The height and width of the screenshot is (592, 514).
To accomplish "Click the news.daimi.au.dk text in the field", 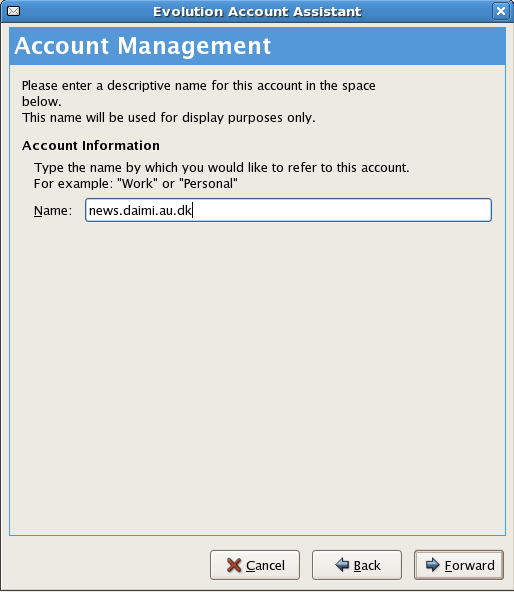I will click(140, 210).
